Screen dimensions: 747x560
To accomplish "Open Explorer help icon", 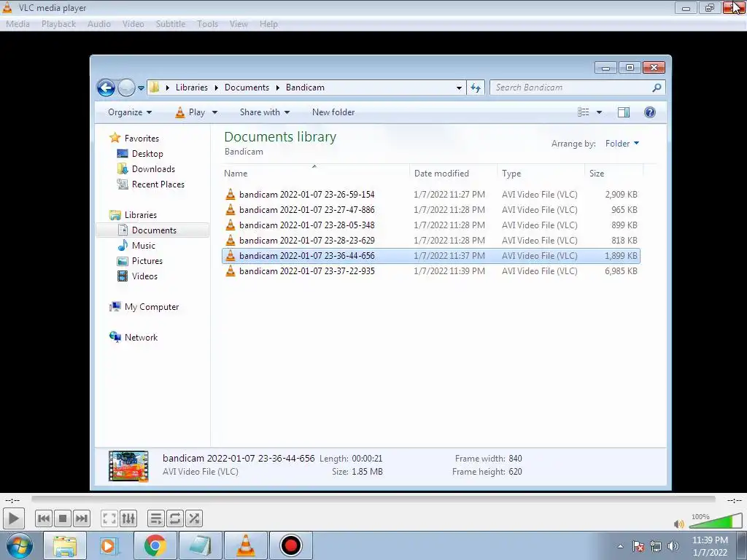I will coord(650,112).
